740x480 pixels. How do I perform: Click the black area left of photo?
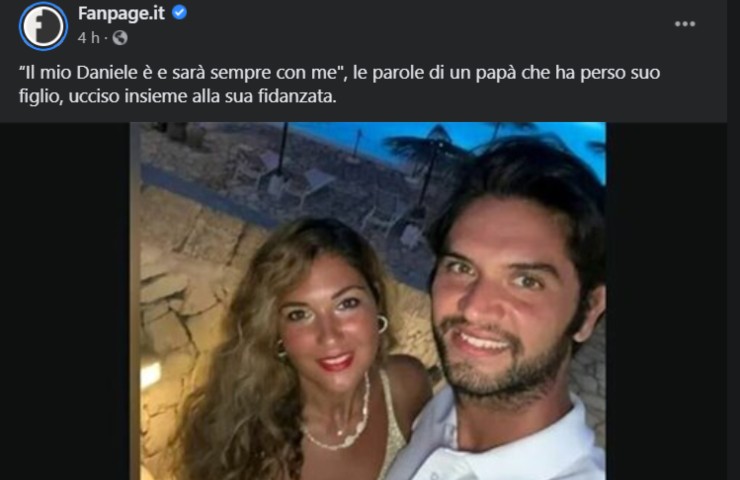(65, 301)
